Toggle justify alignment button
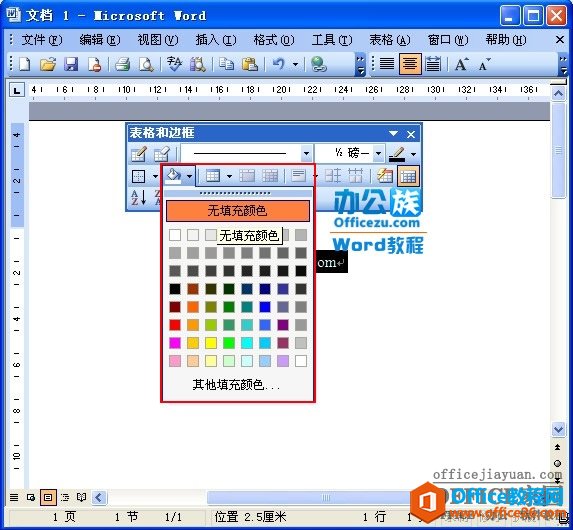Viewport: 573px width, 530px height. pos(387,64)
